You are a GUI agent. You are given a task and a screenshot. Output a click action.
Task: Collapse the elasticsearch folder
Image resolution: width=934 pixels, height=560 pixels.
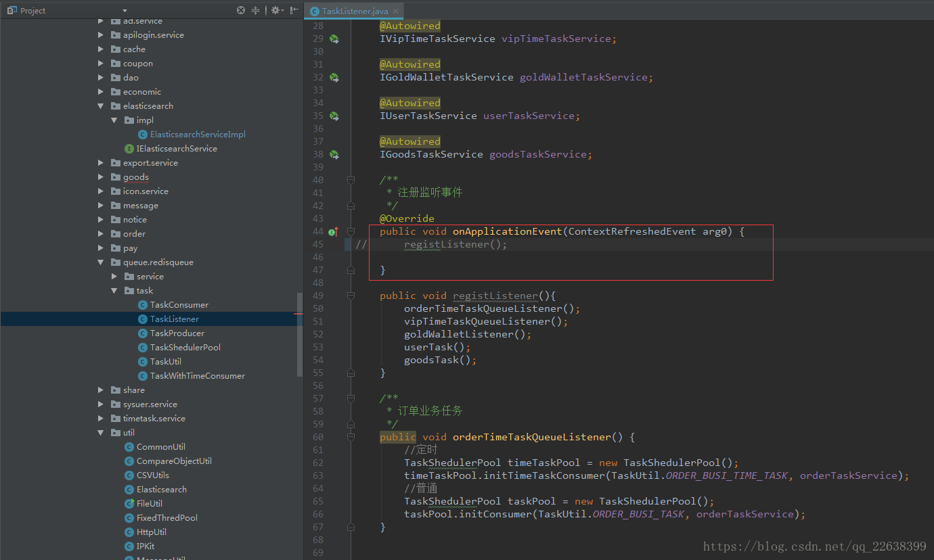(100, 106)
